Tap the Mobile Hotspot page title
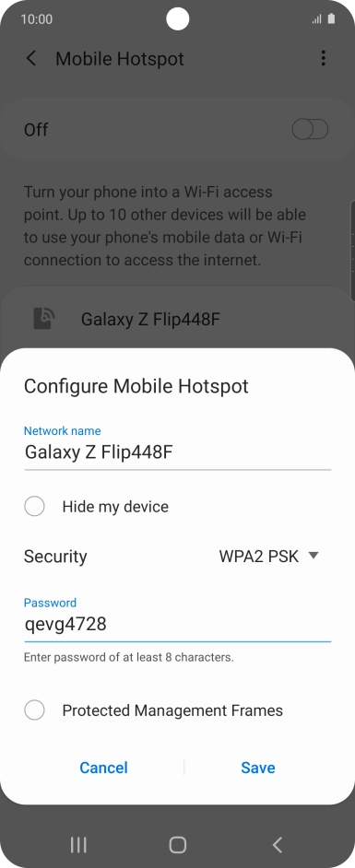This screenshot has height=868, width=355. click(x=120, y=59)
